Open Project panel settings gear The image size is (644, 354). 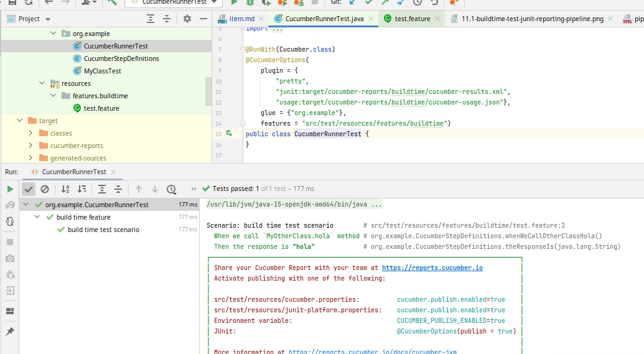[x=186, y=19]
